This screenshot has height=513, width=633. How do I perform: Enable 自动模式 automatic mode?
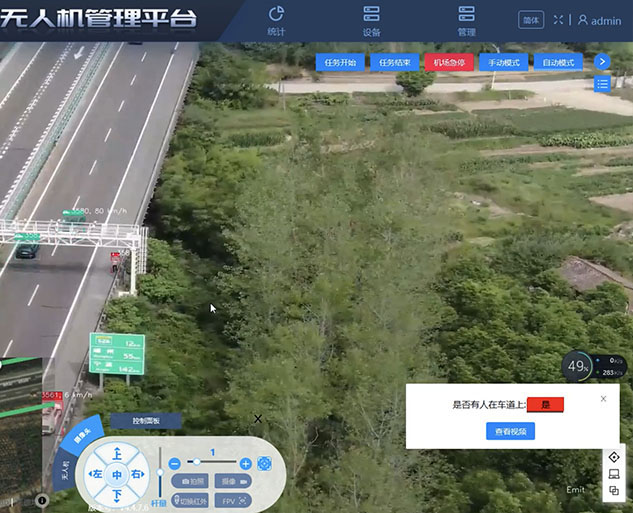coord(558,62)
